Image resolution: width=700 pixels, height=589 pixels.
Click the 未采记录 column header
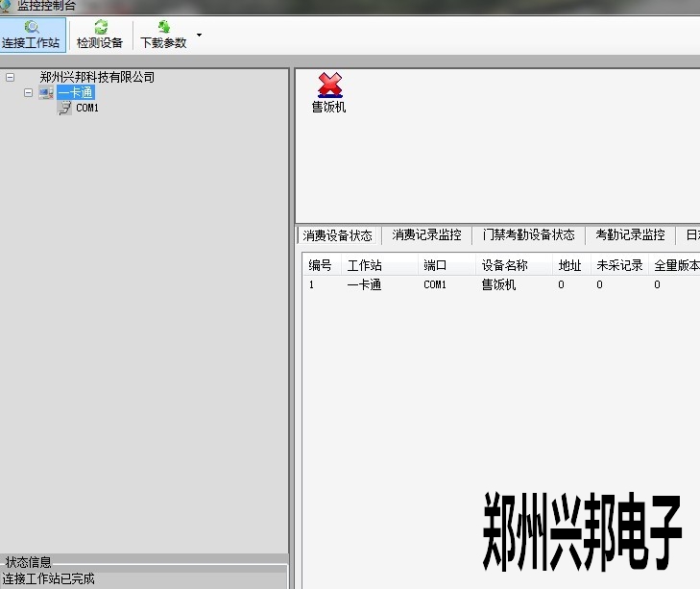point(619,265)
